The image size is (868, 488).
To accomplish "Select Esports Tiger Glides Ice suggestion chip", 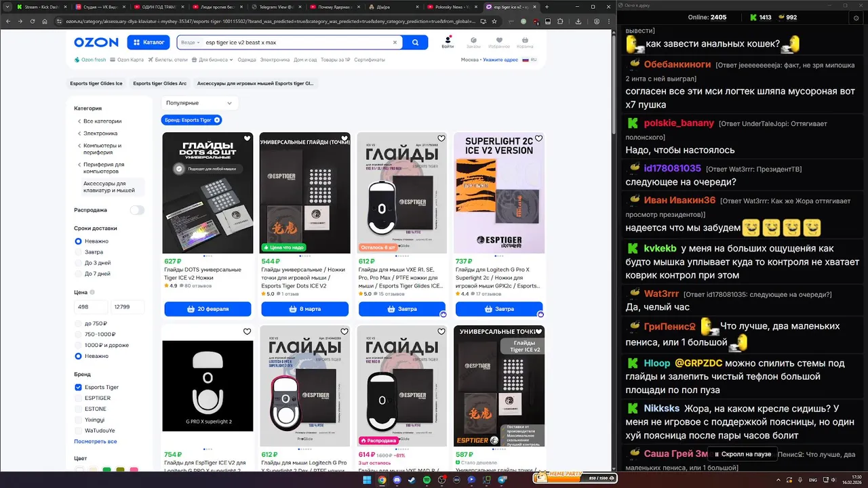I will [96, 83].
